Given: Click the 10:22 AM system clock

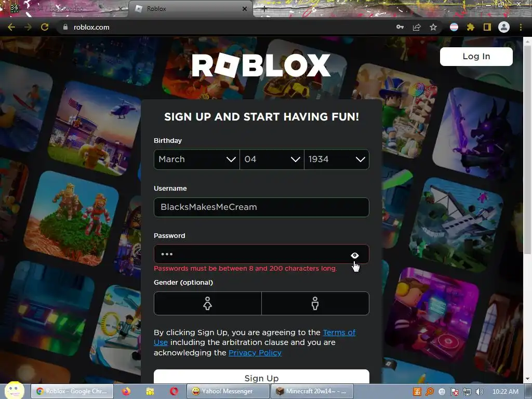Looking at the screenshot, I should click(x=505, y=392).
